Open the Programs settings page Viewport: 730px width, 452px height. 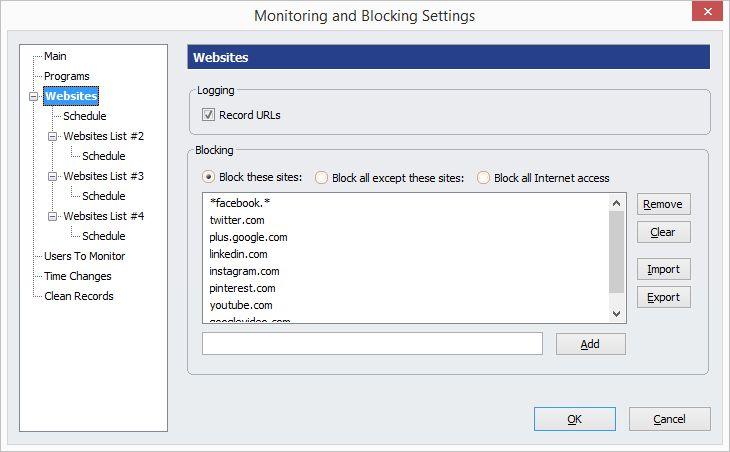(67, 76)
